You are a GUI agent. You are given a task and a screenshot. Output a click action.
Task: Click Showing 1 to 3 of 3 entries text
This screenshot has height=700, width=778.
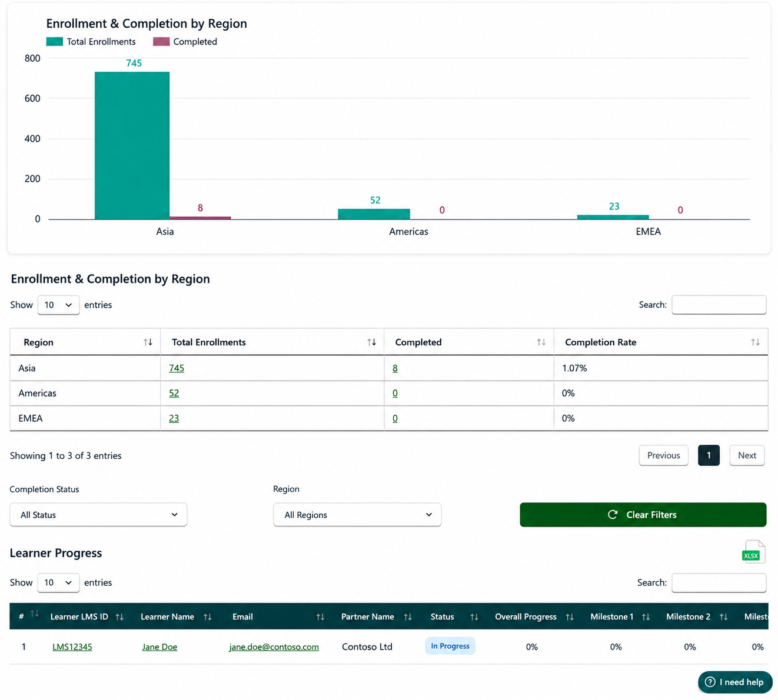pos(66,456)
